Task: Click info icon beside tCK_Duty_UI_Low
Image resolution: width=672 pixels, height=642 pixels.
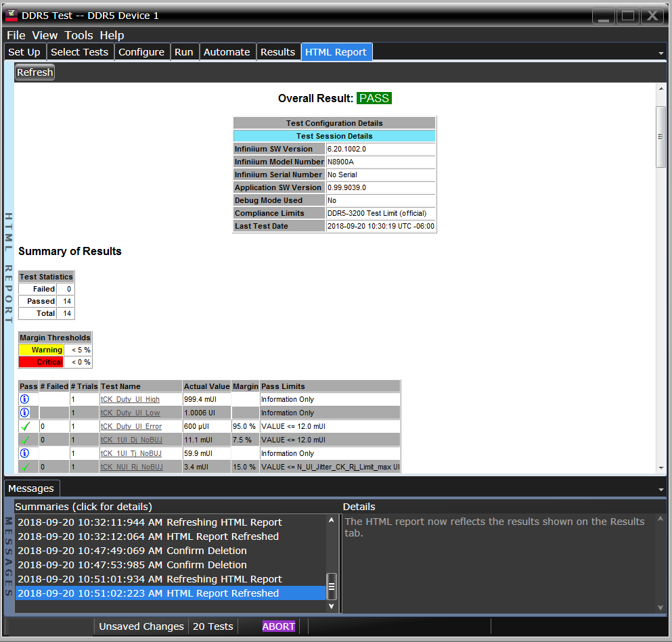Action: pyautogui.click(x=25, y=413)
